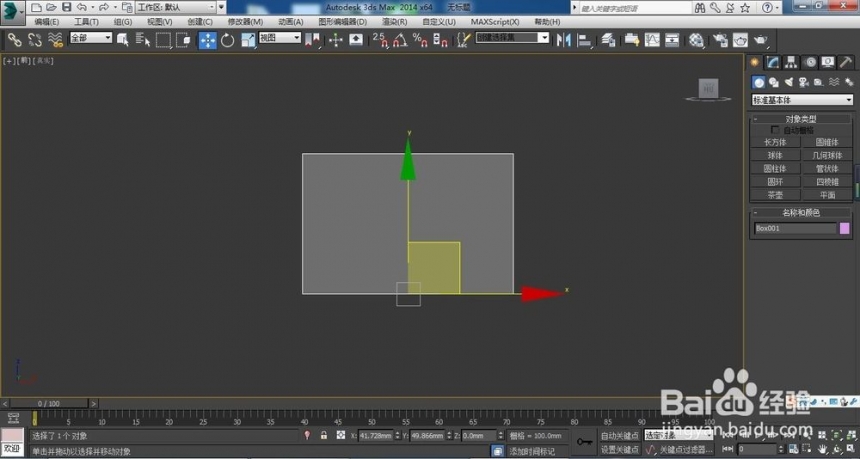860x459 pixels.
Task: Open Edit Named Selection Sets icon
Action: point(464,40)
